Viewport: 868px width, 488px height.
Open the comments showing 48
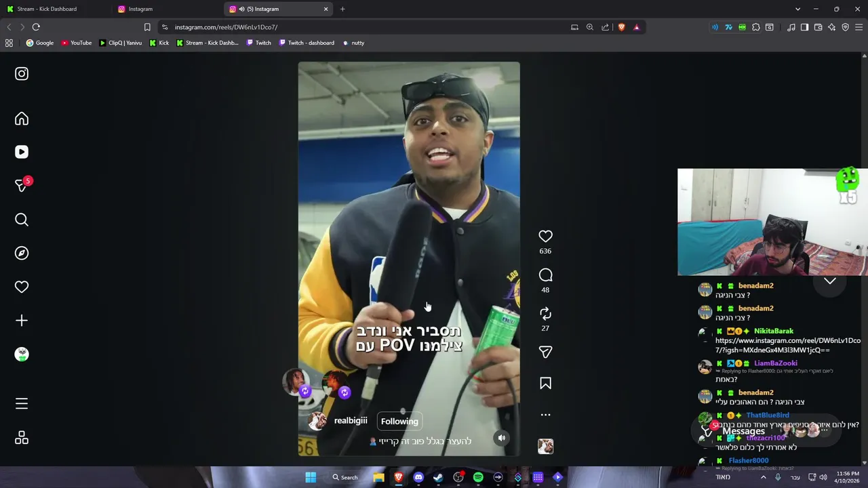coord(545,274)
